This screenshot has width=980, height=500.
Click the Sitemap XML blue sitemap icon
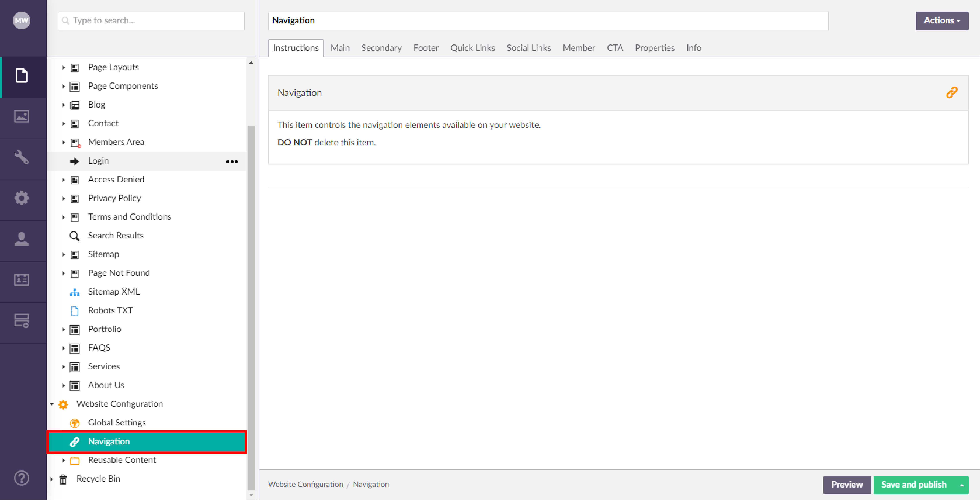coord(75,292)
